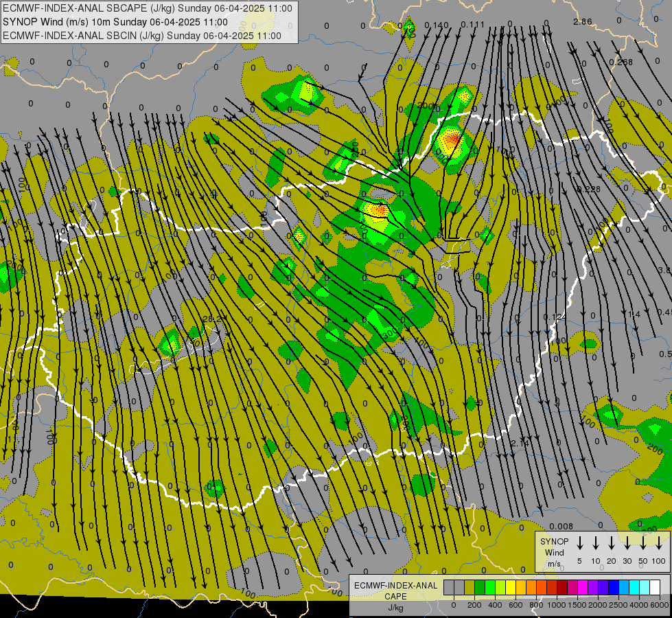
Task: Click the SBCAPE title line in the header
Action: 148,8
